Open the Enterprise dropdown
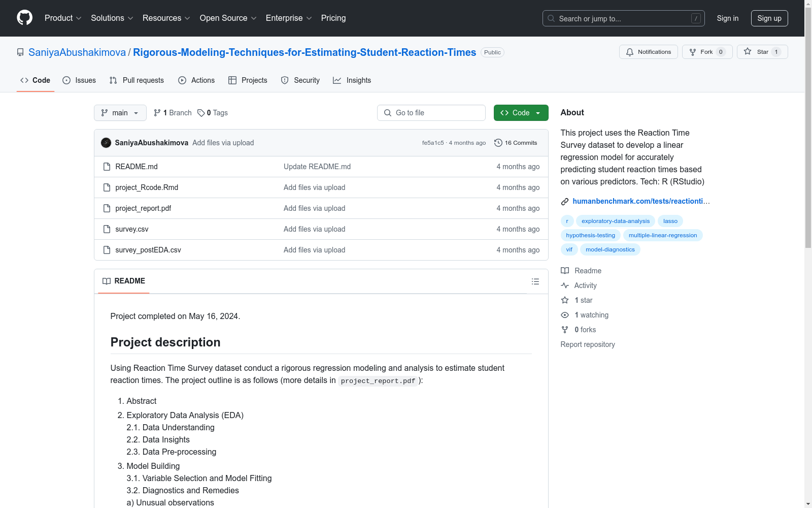This screenshot has height=508, width=812. point(289,18)
